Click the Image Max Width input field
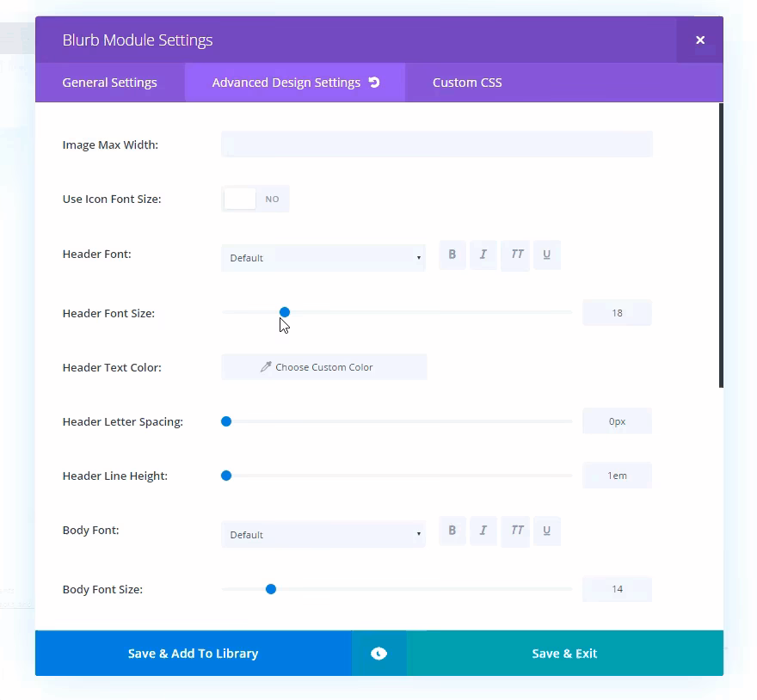The width and height of the screenshot is (757, 700). (436, 144)
